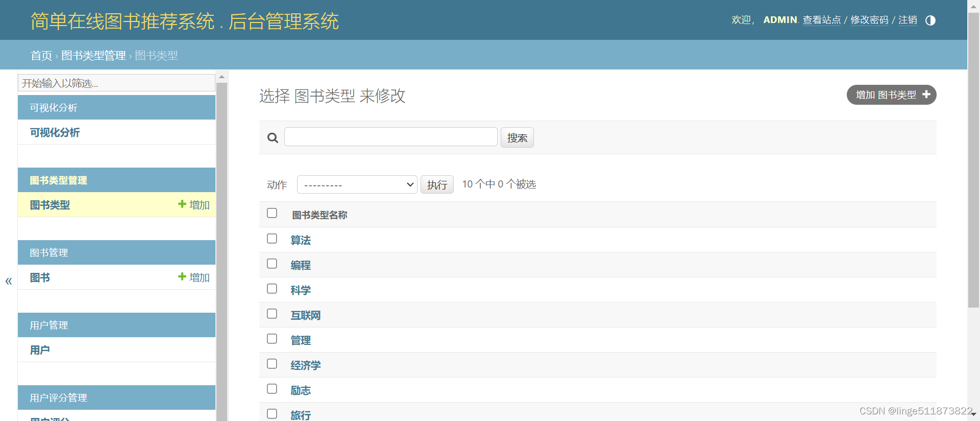Select 图书类型 in the sidebar

click(50, 205)
